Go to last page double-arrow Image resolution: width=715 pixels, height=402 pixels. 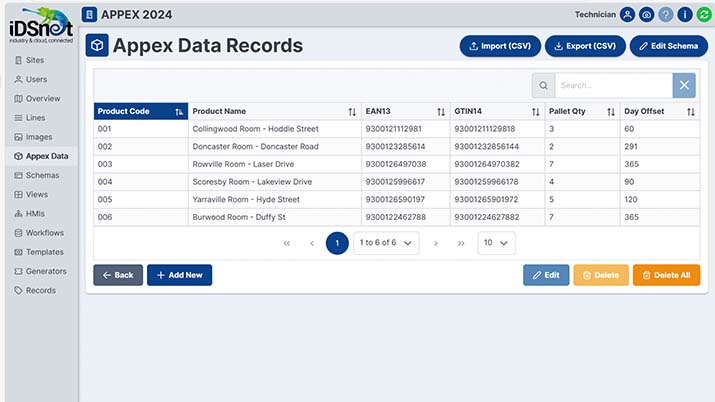461,243
